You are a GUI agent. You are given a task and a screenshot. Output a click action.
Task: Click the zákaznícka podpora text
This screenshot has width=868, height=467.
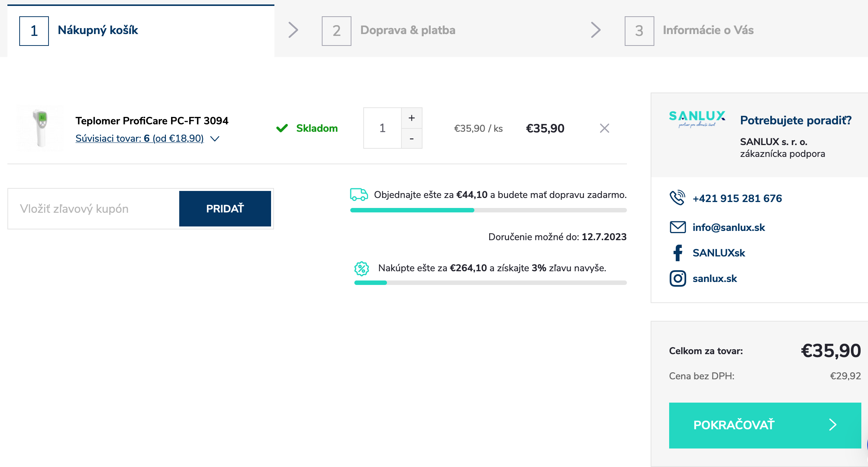(x=782, y=154)
